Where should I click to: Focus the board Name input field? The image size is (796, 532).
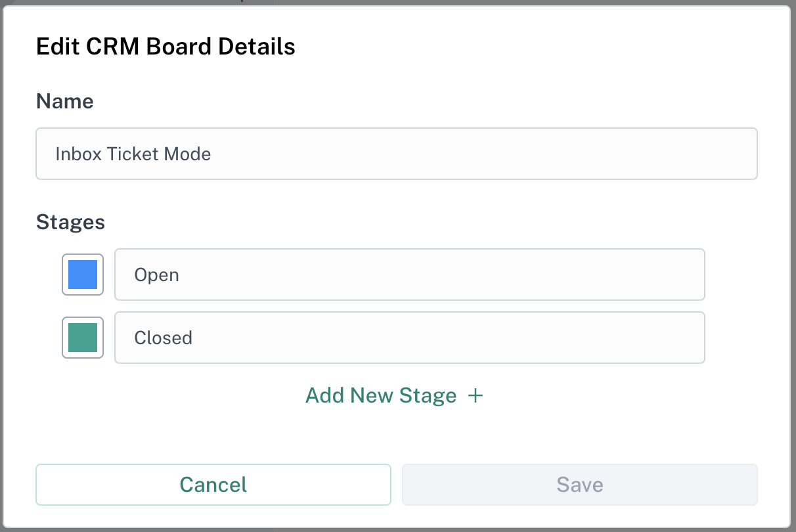[x=396, y=154]
